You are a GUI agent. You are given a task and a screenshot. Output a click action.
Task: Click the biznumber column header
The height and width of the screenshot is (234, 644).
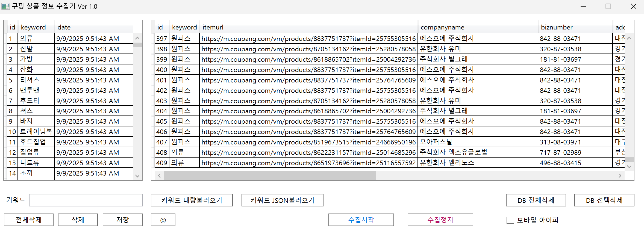[557, 27]
